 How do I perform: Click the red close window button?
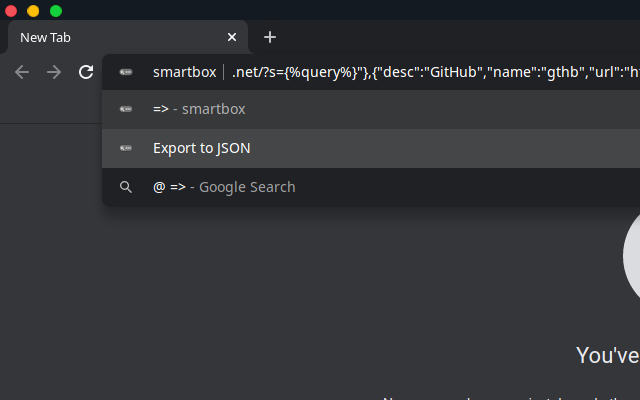[x=11, y=11]
